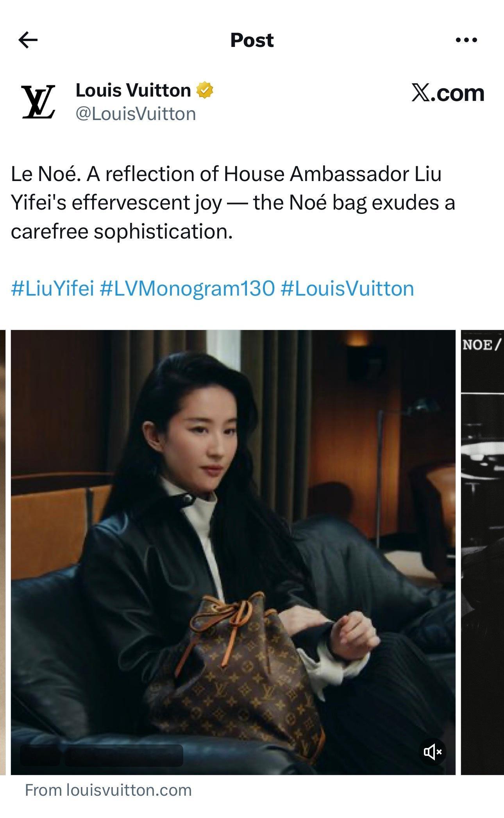This screenshot has width=504, height=818.
Task: Tap the short dark label on the video
Action: 40,755
